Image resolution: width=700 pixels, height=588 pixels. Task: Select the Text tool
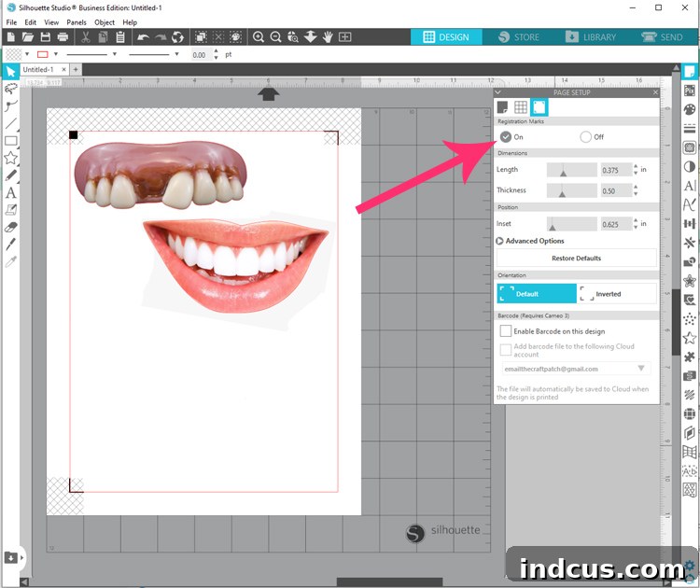pyautogui.click(x=10, y=192)
